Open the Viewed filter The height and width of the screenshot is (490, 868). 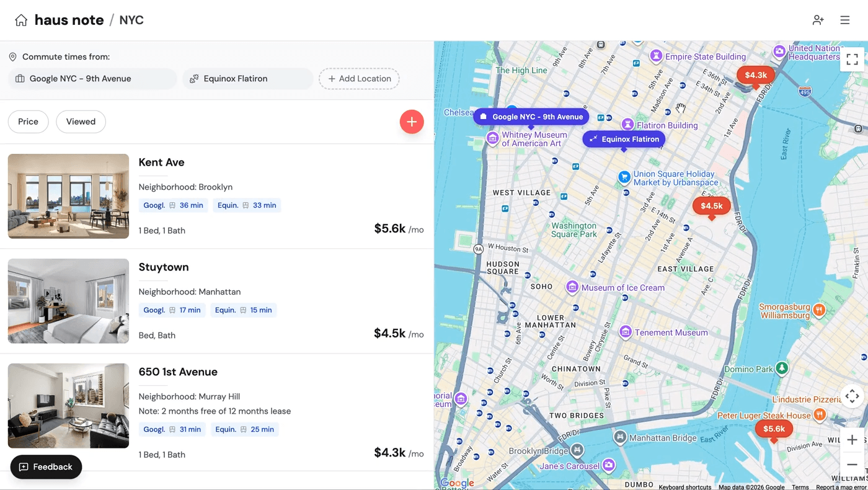tap(81, 122)
